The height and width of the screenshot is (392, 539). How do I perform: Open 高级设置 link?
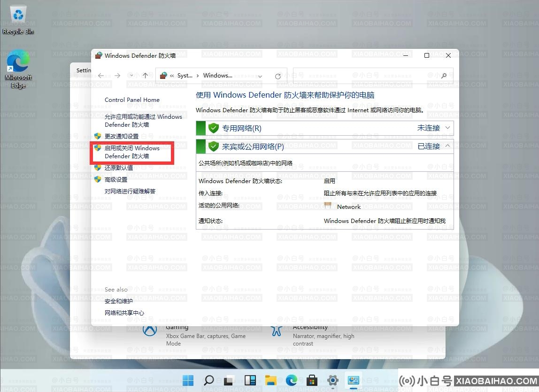[116, 179]
